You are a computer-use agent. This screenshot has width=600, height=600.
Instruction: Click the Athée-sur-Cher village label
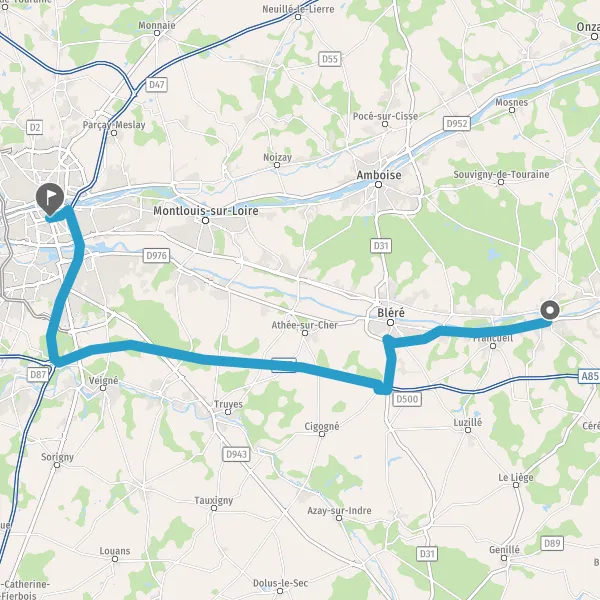point(305,325)
